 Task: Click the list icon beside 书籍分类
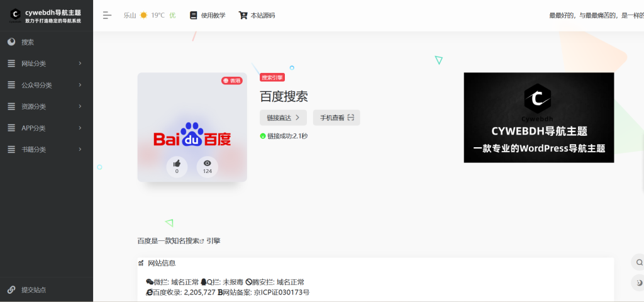click(x=11, y=150)
